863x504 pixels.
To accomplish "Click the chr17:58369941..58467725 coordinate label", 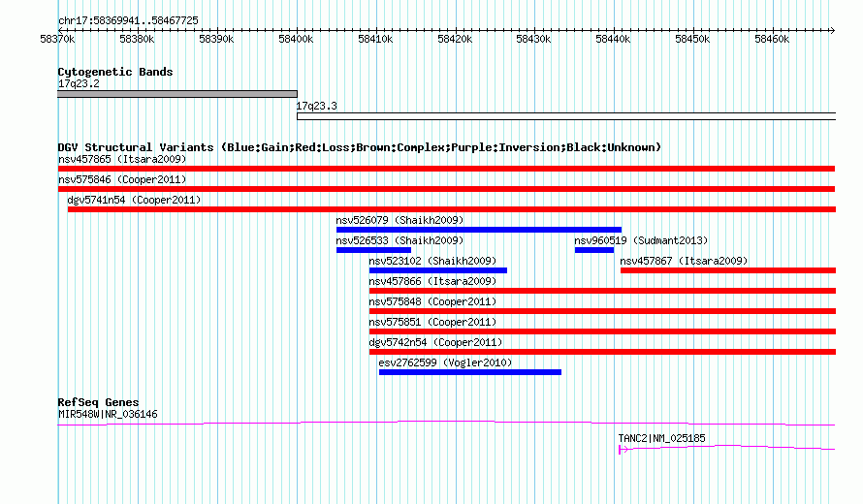I will click(128, 20).
